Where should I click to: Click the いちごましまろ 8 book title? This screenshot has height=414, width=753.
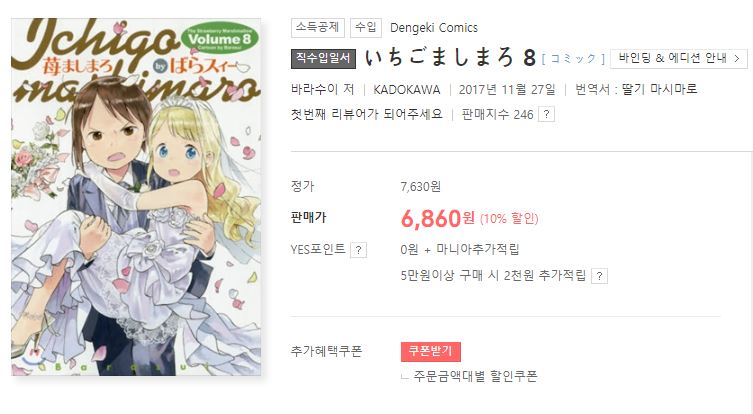(x=450, y=58)
